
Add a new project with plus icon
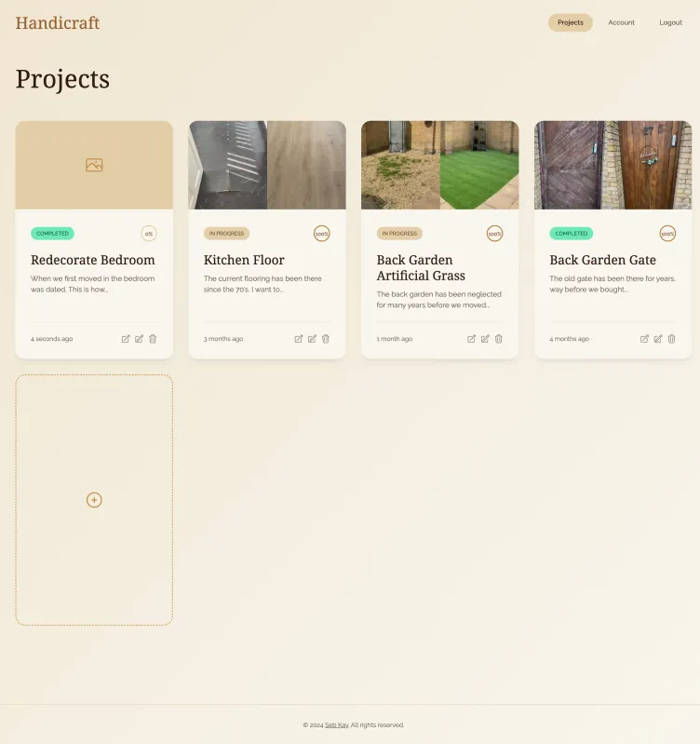[x=94, y=500]
